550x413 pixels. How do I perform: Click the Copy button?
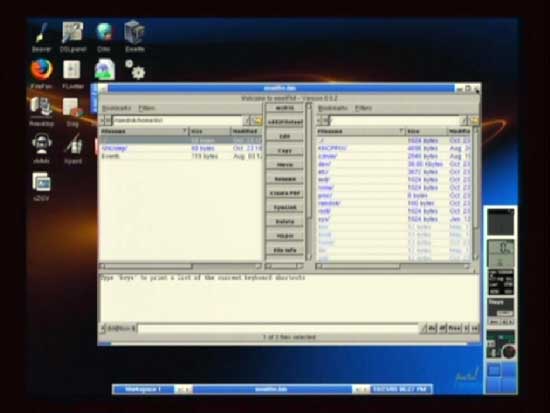coord(285,151)
